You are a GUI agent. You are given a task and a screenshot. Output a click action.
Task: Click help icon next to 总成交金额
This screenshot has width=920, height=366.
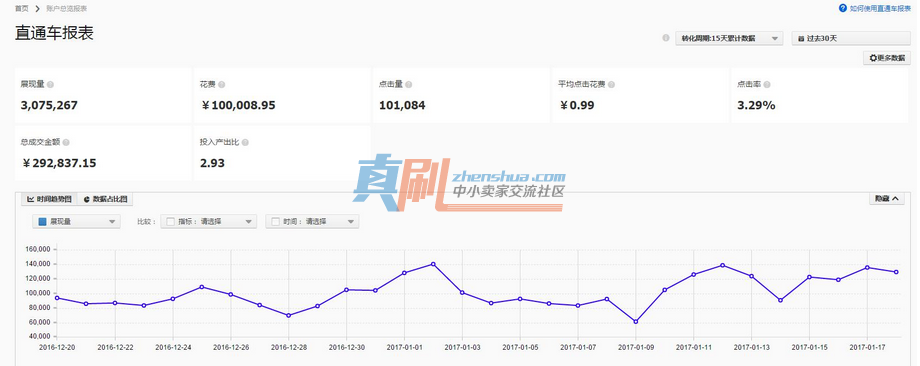[x=66, y=143]
